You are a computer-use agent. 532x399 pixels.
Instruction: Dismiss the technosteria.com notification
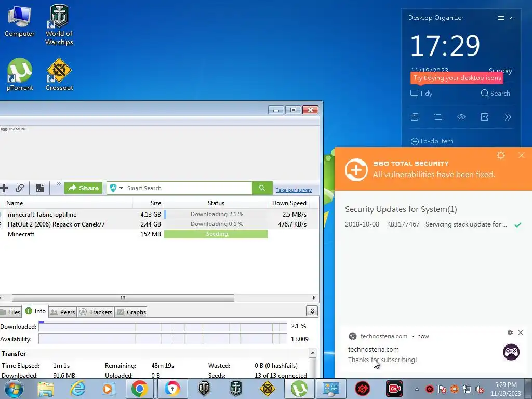pos(521,332)
